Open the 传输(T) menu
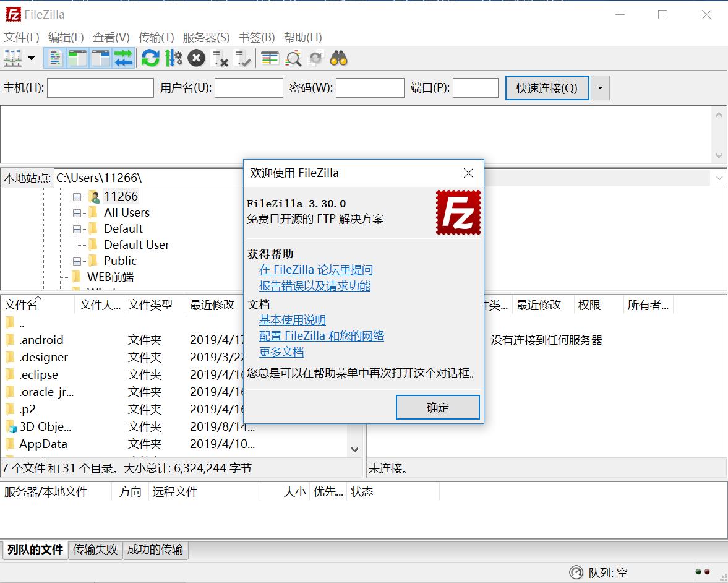Image resolution: width=728 pixels, height=583 pixels. coord(156,37)
